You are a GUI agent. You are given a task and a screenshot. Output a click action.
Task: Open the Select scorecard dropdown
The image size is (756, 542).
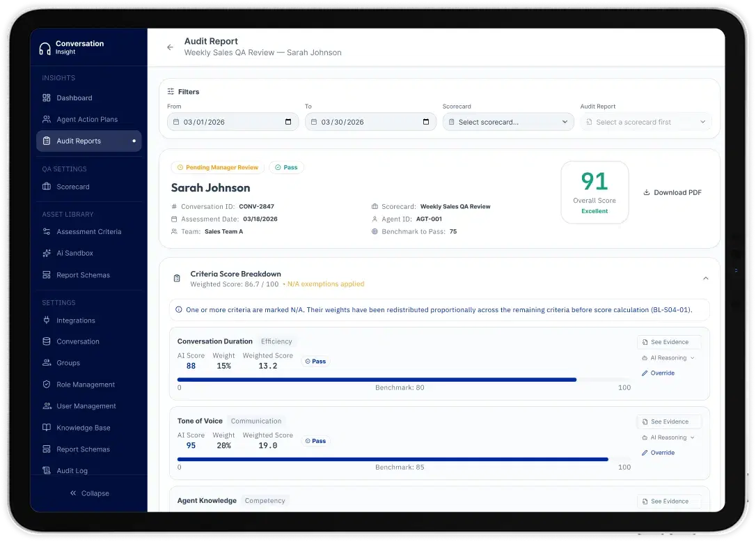tap(508, 122)
